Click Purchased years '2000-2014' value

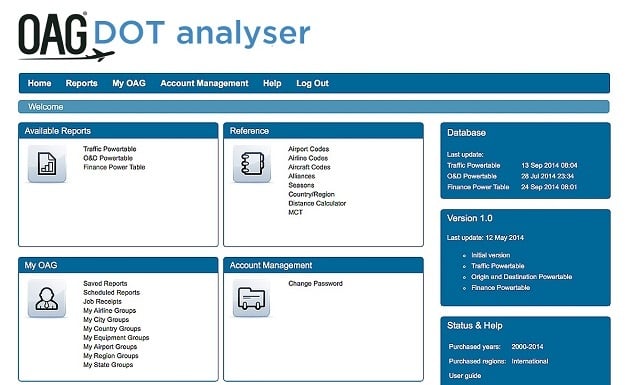(527, 346)
